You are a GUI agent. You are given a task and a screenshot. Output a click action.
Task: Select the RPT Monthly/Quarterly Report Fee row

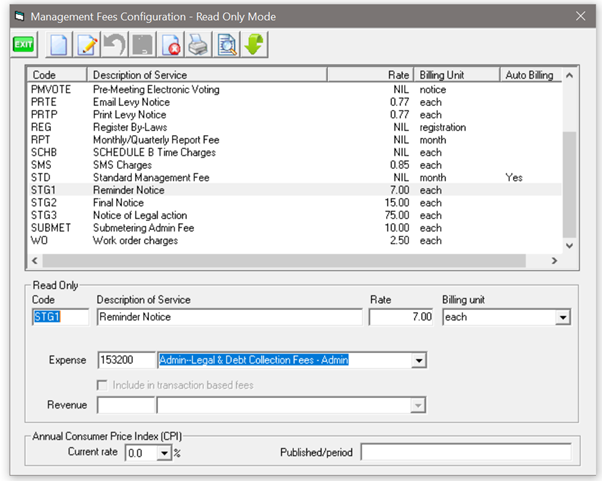click(295, 140)
